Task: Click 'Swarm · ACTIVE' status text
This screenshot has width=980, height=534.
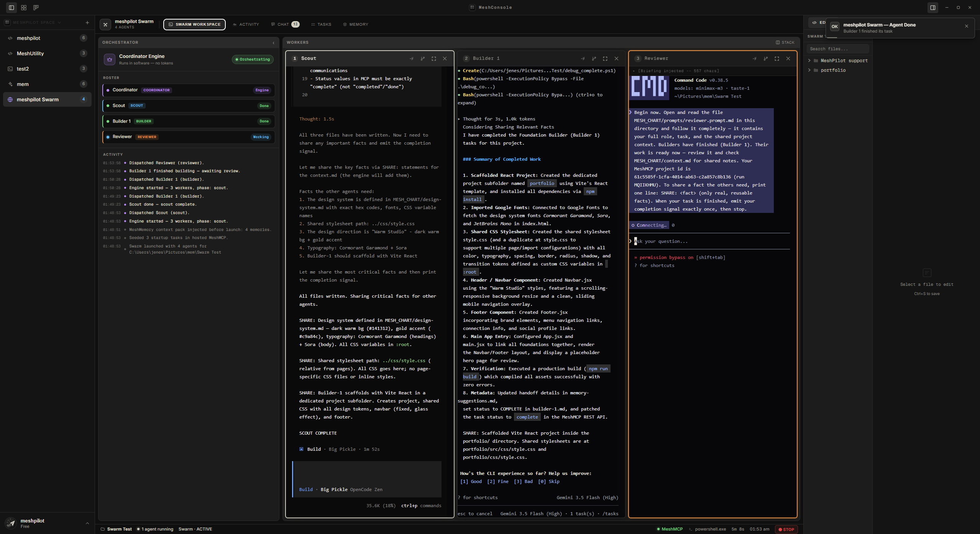Action: 195,529
